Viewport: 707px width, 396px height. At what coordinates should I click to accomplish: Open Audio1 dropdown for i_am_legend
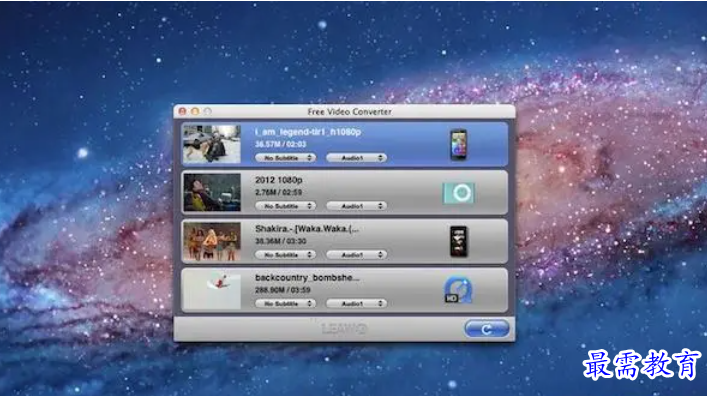pos(356,158)
